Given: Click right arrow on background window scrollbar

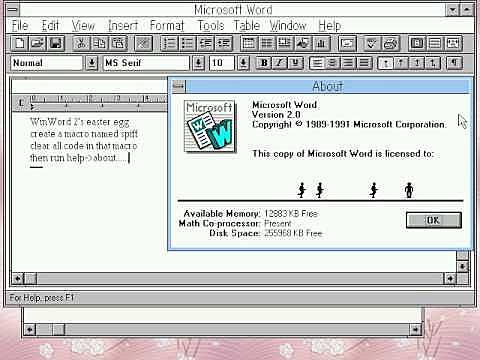Looking at the screenshot, I should coord(415,330).
